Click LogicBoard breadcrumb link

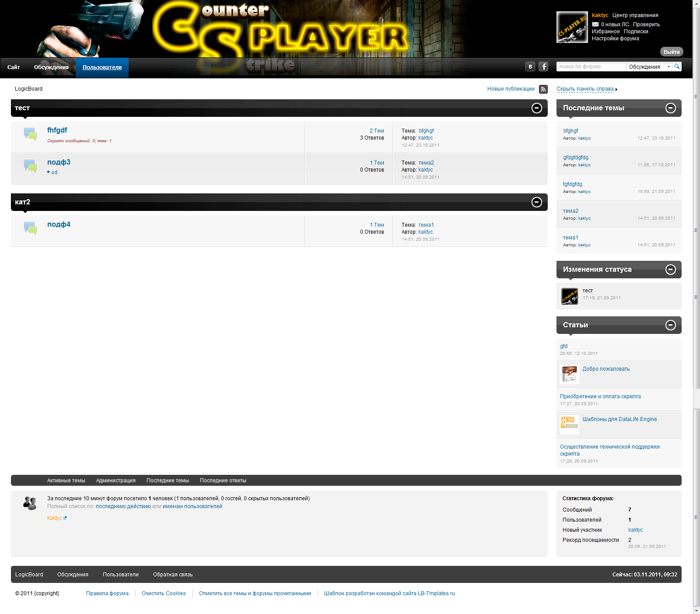[x=28, y=89]
